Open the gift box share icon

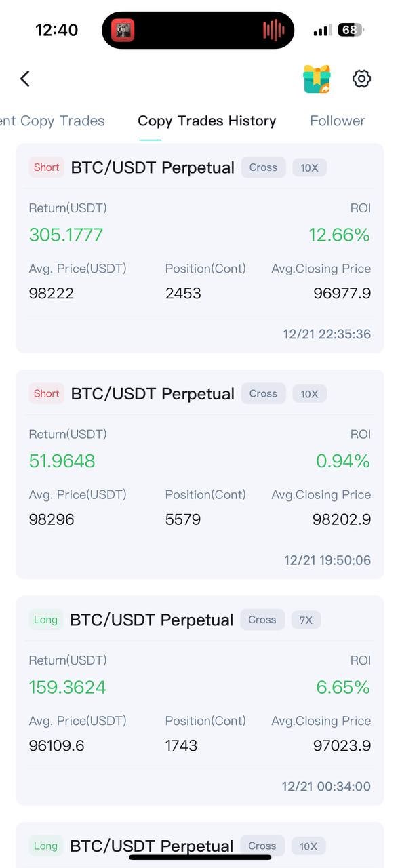317,79
